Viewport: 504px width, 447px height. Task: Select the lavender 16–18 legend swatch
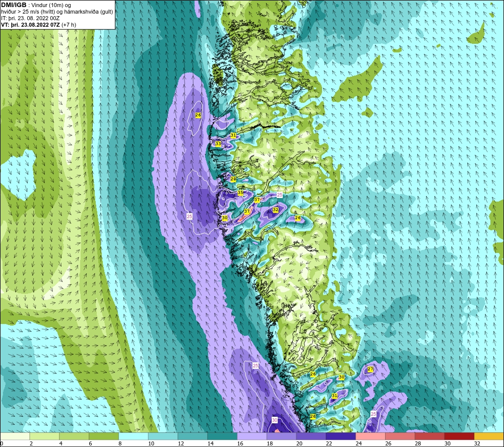click(252, 436)
